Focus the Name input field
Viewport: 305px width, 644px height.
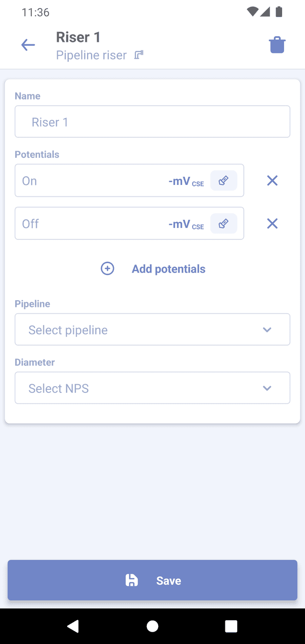point(152,122)
